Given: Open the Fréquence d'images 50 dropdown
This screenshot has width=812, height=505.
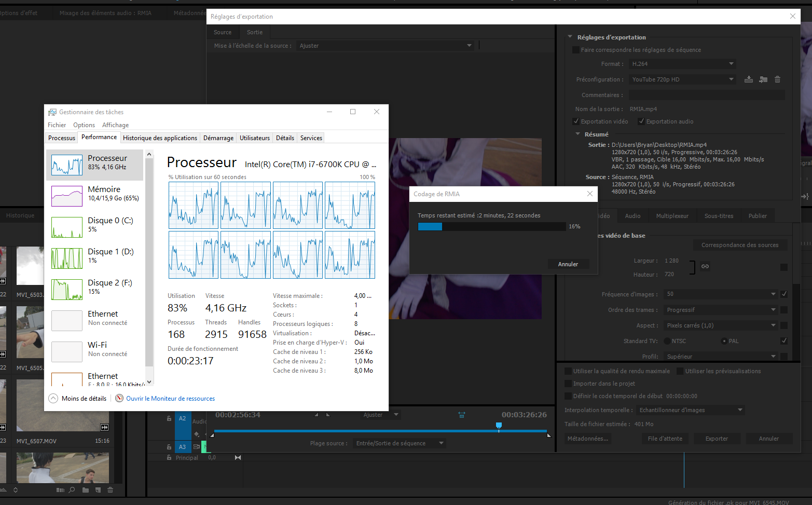Looking at the screenshot, I should pos(720,294).
